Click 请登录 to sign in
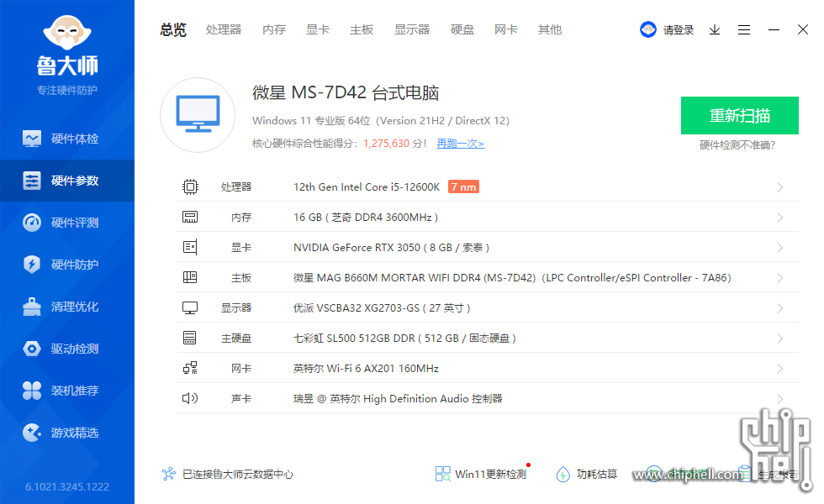This screenshot has width=824, height=504. click(x=678, y=30)
